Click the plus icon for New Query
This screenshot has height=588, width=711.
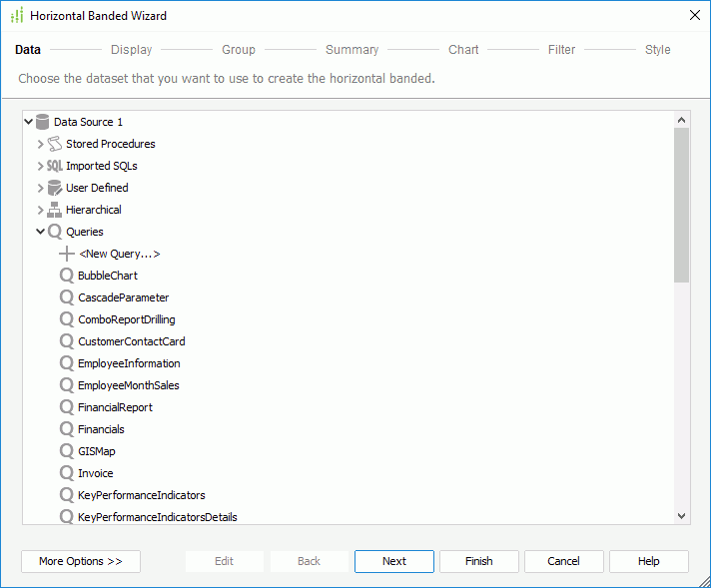(67, 254)
